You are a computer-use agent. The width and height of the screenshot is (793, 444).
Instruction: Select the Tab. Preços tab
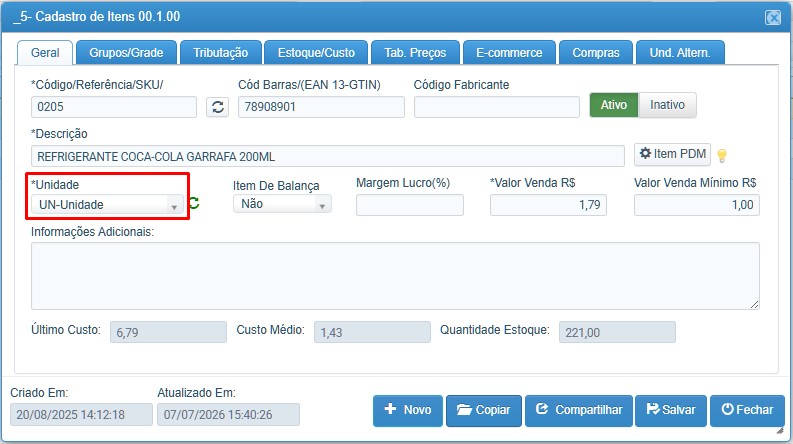(415, 53)
